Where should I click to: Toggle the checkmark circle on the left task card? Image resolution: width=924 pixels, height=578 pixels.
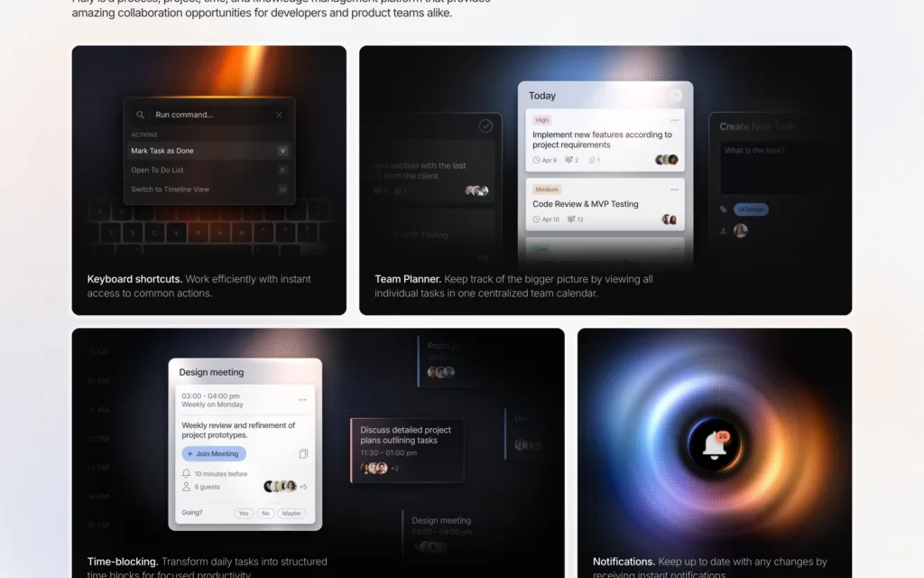click(485, 126)
